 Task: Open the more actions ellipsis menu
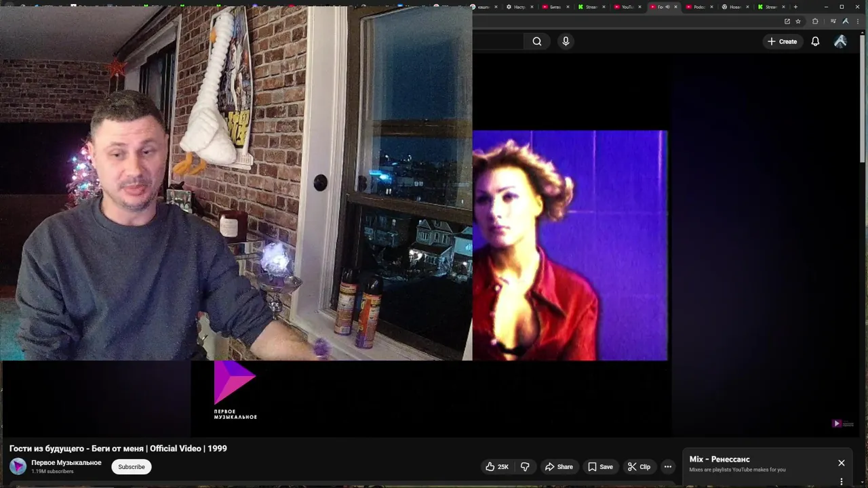667,466
